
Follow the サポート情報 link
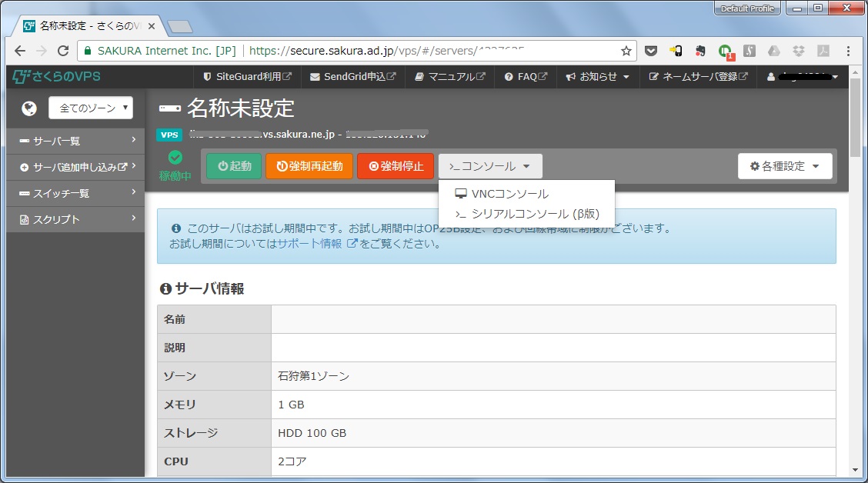(317, 244)
